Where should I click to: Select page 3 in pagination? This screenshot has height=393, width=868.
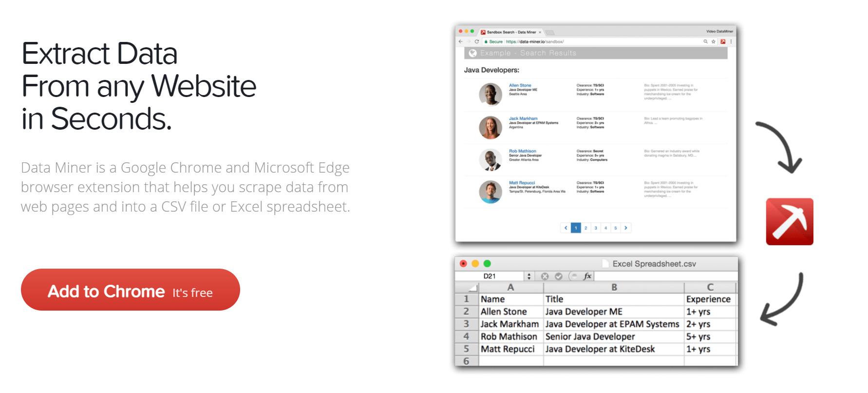point(596,228)
